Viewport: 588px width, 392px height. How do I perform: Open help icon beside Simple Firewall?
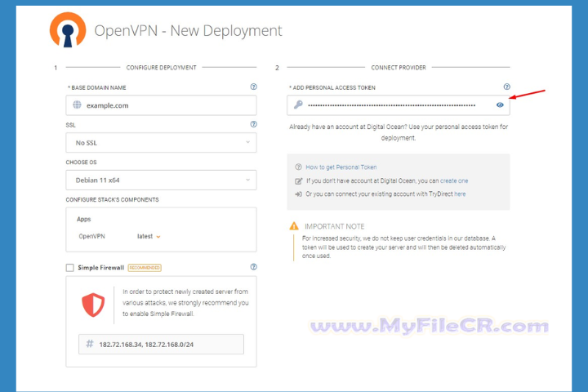tap(253, 267)
